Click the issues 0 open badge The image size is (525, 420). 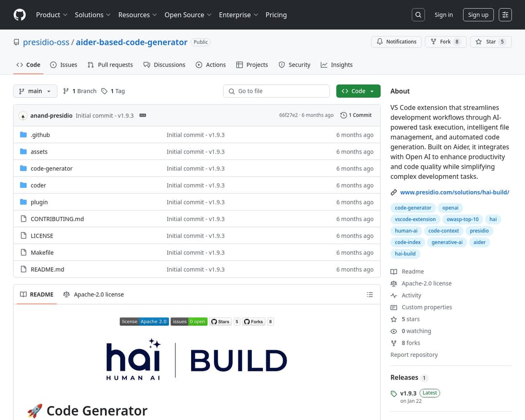click(189, 321)
